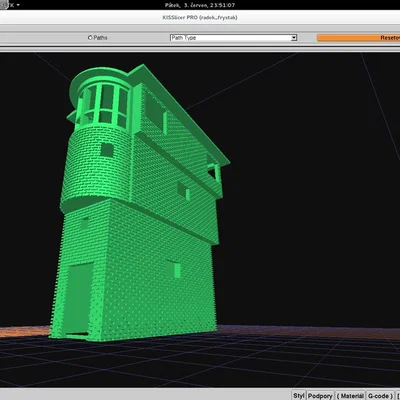Open the Podpory tab
The width and height of the screenshot is (400, 400).
[320, 396]
